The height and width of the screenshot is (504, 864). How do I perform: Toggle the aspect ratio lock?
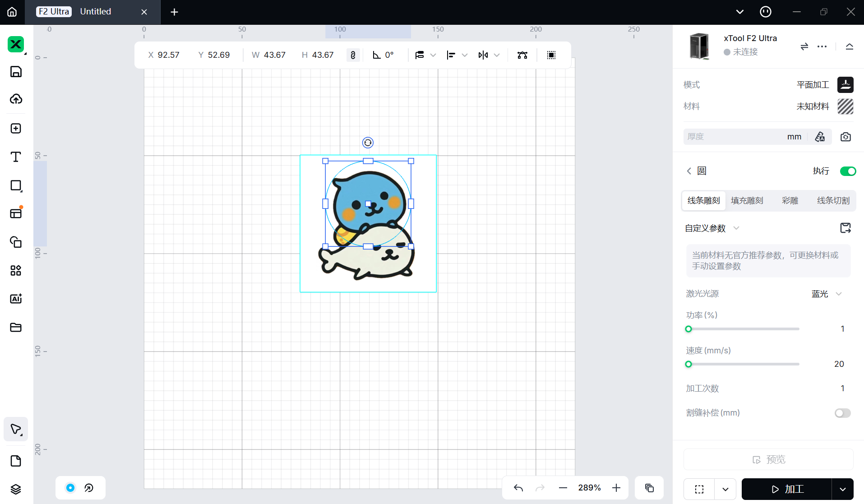353,55
